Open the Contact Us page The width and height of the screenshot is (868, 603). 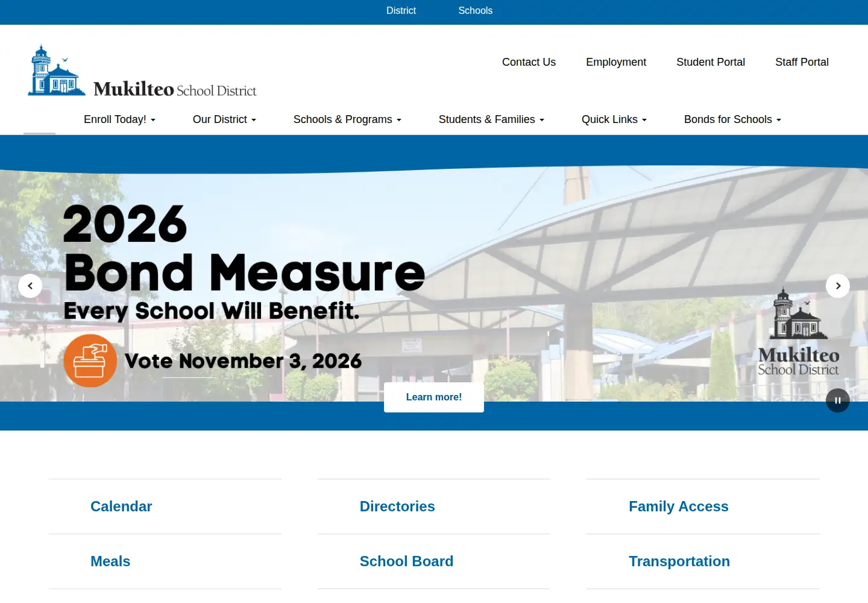coord(529,62)
